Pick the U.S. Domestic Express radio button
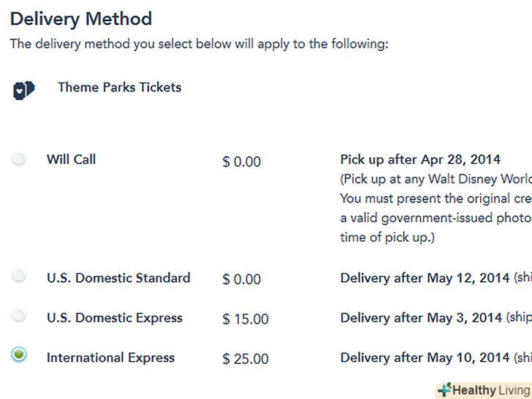The height and width of the screenshot is (399, 532). click(x=19, y=316)
